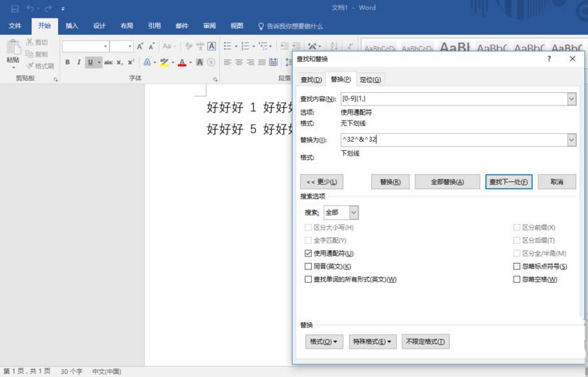Click the 全字匹配 checkbox
The image size is (588, 377).
(308, 240)
